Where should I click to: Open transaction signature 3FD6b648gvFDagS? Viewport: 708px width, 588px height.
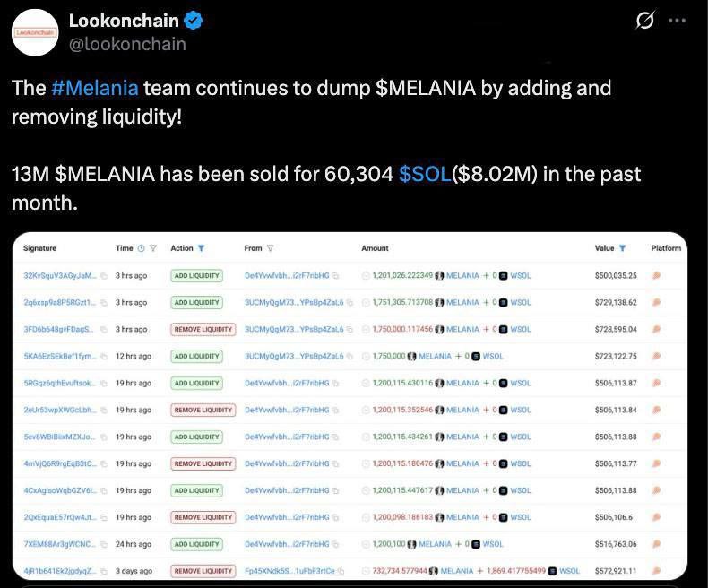click(x=58, y=329)
